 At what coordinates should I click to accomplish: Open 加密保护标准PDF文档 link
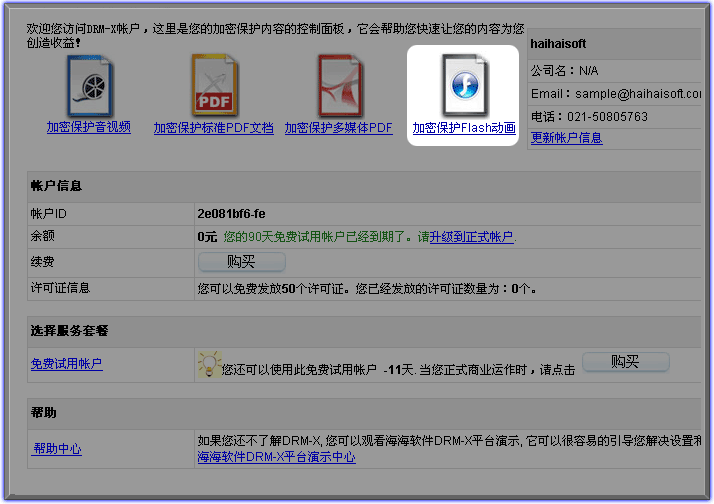pos(214,128)
